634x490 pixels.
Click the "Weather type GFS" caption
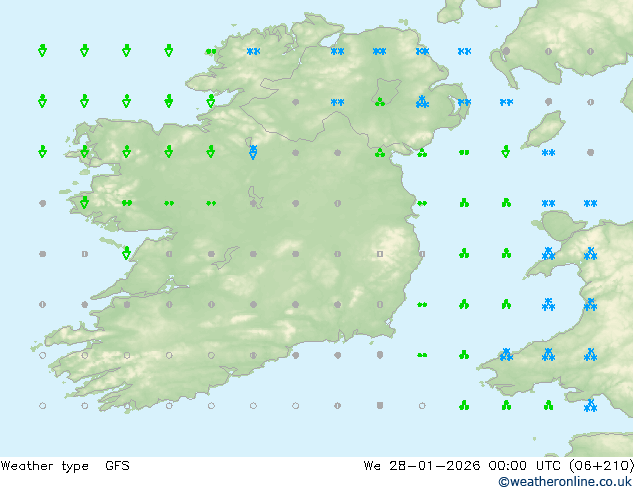coord(65,466)
